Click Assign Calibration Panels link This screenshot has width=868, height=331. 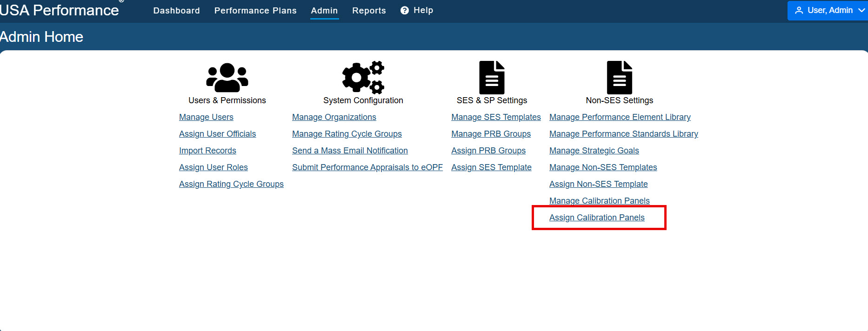[x=597, y=218]
